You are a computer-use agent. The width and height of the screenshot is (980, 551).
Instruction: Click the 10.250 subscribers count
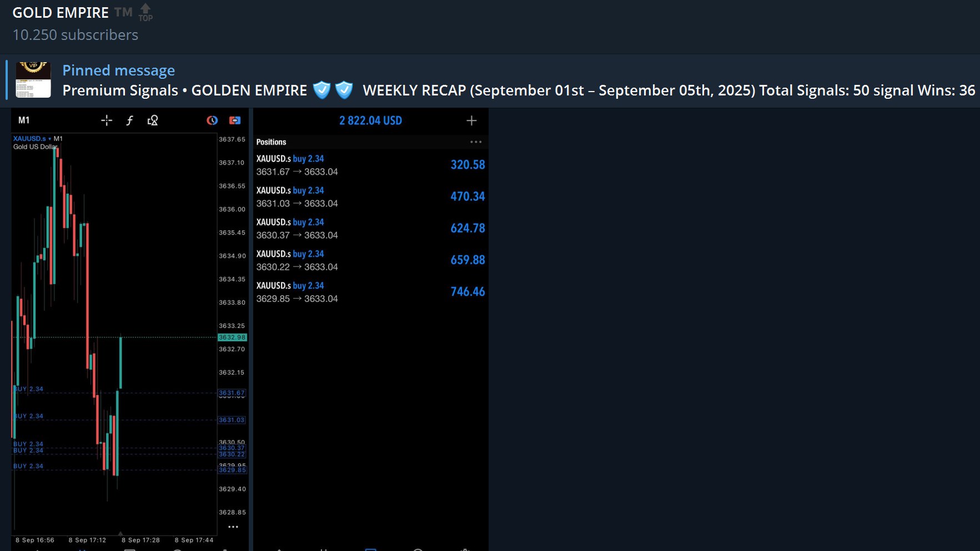coord(76,35)
